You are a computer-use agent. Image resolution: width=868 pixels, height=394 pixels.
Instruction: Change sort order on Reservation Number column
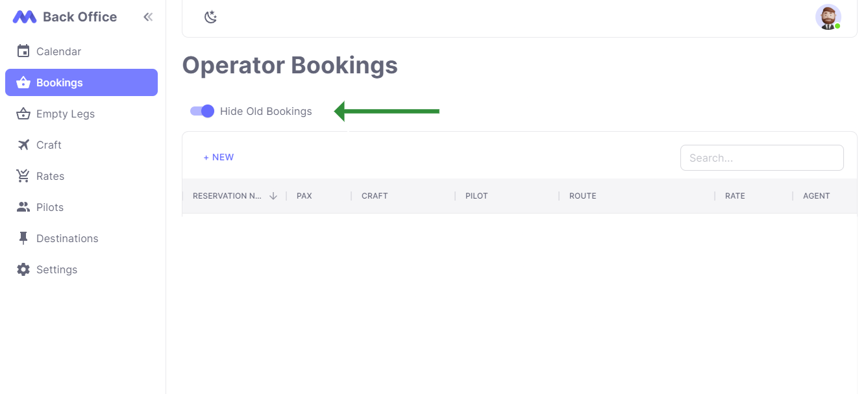pos(273,195)
